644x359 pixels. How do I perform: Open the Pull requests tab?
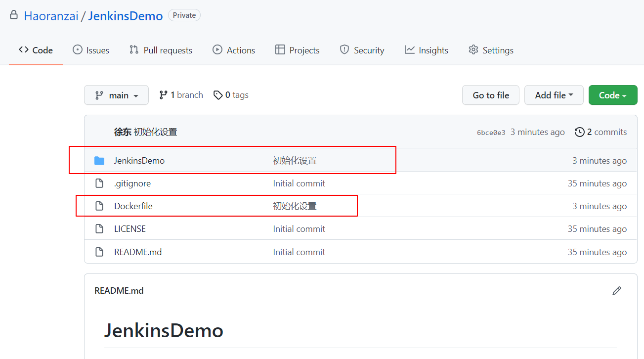click(161, 50)
